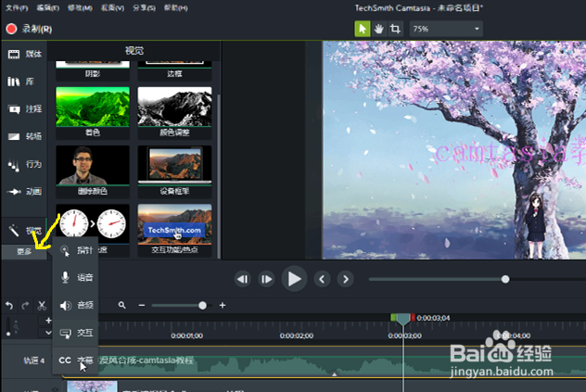Image resolution: width=586 pixels, height=392 pixels.
Task: Jump to previous media with left chevron
Action: (x=322, y=279)
